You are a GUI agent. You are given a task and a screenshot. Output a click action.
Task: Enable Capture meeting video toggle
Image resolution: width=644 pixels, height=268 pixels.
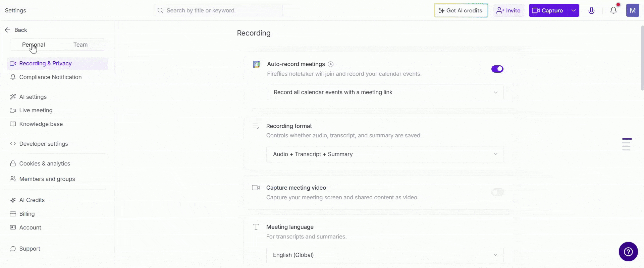(x=497, y=192)
